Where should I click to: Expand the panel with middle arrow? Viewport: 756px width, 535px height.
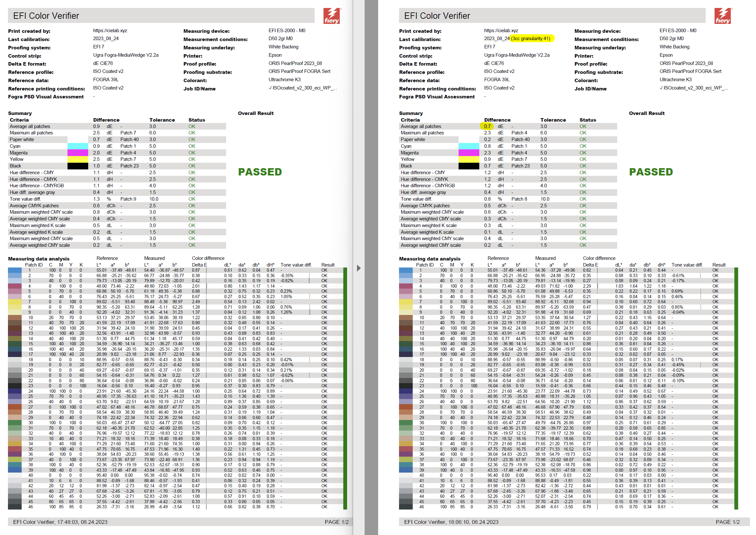359,268
